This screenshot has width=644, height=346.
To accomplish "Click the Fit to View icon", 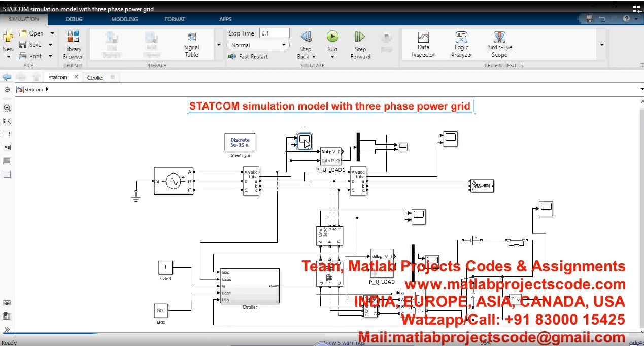I will pos(7,121).
